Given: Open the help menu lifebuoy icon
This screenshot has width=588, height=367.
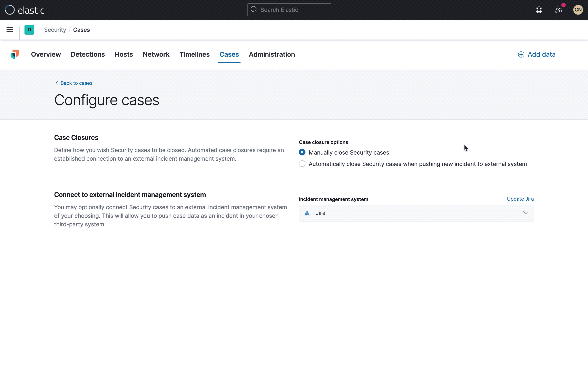Looking at the screenshot, I should [x=539, y=10].
